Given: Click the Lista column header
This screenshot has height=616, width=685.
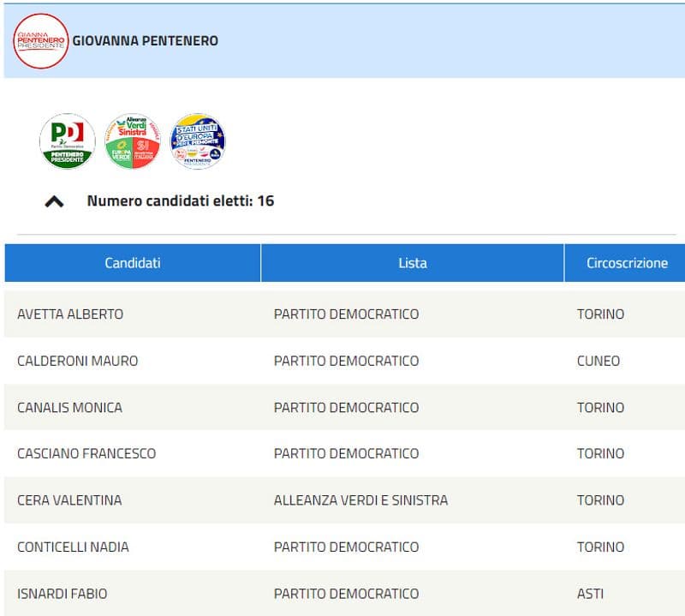Looking at the screenshot, I should coord(412,263).
